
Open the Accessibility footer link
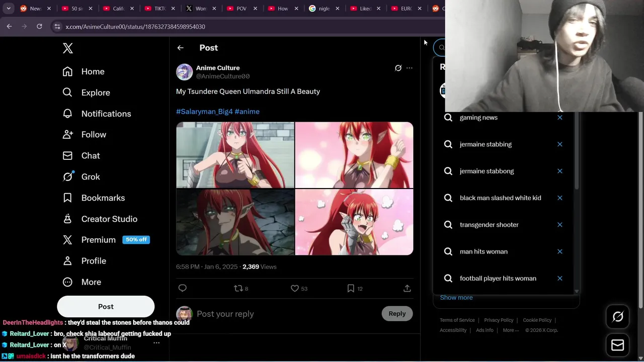pyautogui.click(x=453, y=330)
